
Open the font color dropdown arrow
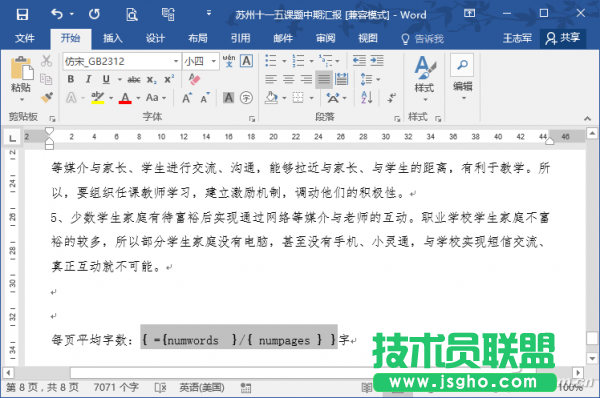(x=138, y=98)
